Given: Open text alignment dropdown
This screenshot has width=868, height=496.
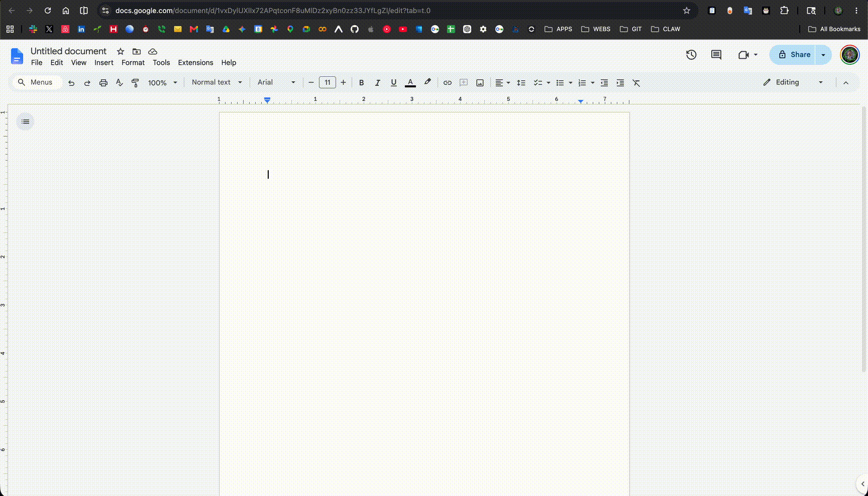Looking at the screenshot, I should [502, 83].
